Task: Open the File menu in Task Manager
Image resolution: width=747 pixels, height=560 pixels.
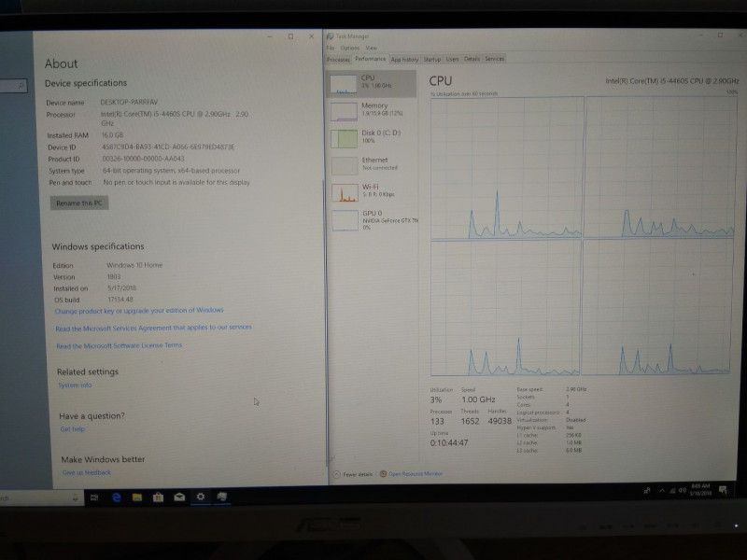Action: point(331,49)
